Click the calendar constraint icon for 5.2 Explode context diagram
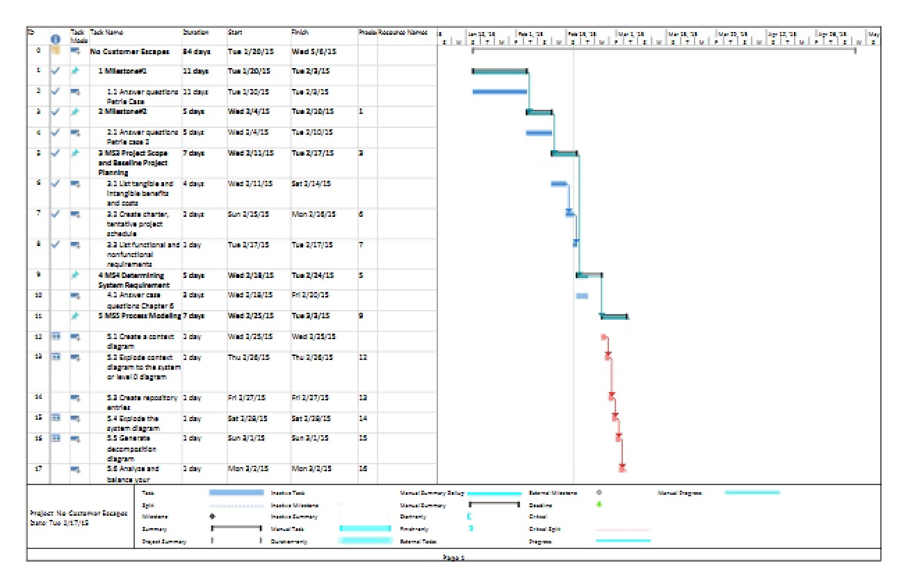This screenshot has height=588, width=908. click(56, 357)
